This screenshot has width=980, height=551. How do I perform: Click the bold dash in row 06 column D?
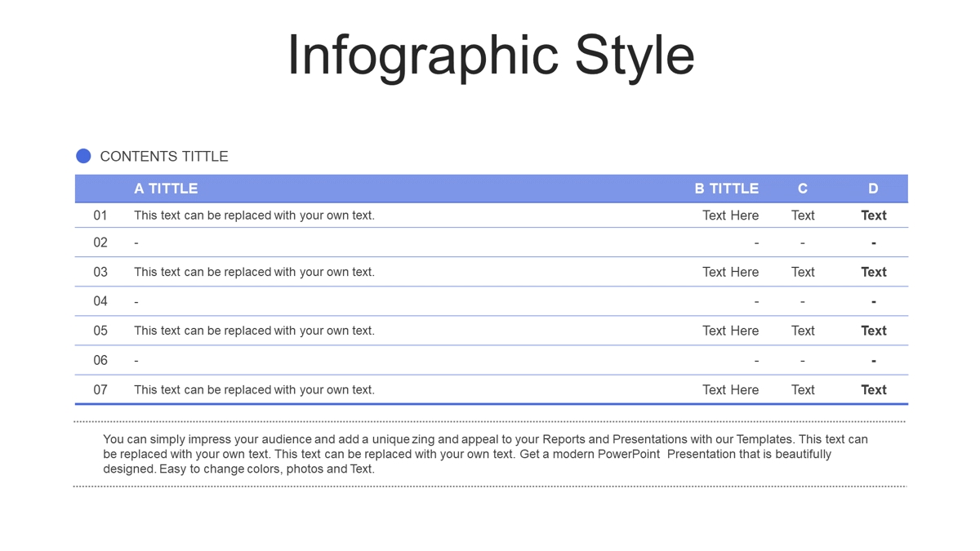click(874, 361)
